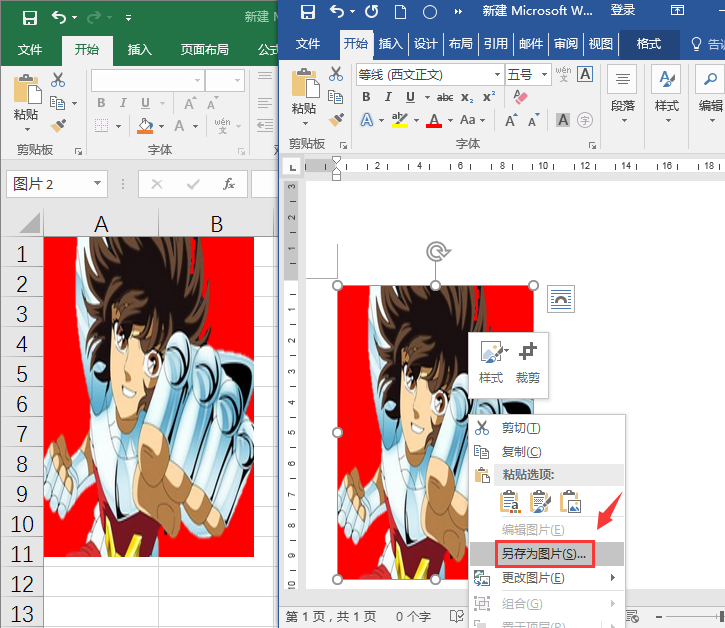Click the Character Border boxed A icon in Word

(x=585, y=74)
